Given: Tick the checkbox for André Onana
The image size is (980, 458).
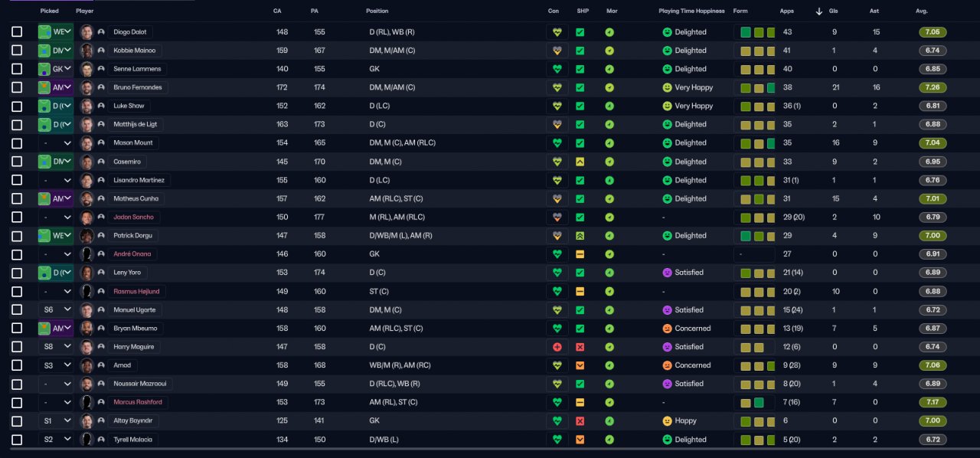Looking at the screenshot, I should coord(17,254).
